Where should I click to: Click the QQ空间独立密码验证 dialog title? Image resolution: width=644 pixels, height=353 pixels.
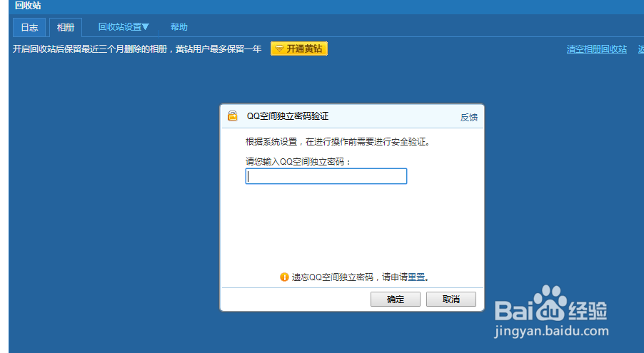pyautogui.click(x=288, y=116)
